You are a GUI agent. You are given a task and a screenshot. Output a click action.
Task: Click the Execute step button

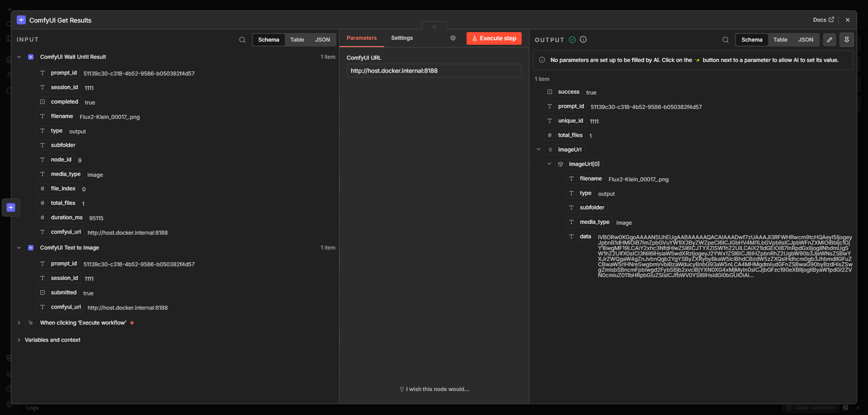494,38
